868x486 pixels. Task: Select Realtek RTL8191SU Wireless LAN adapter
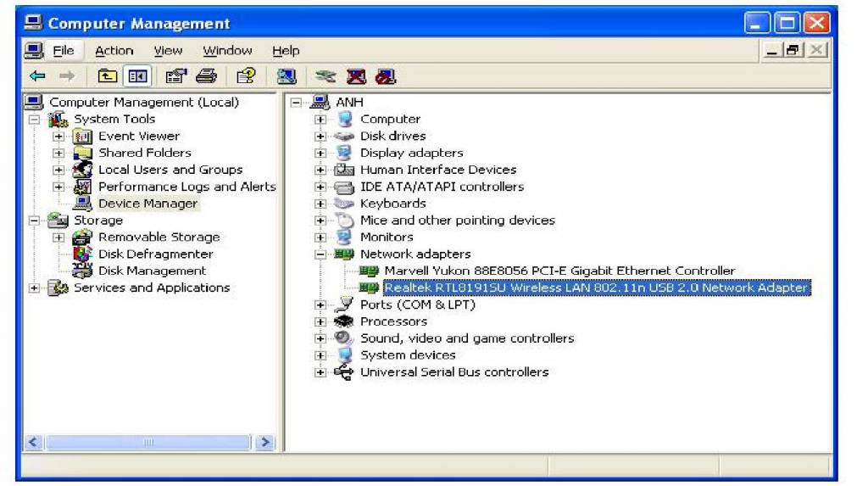click(x=597, y=288)
